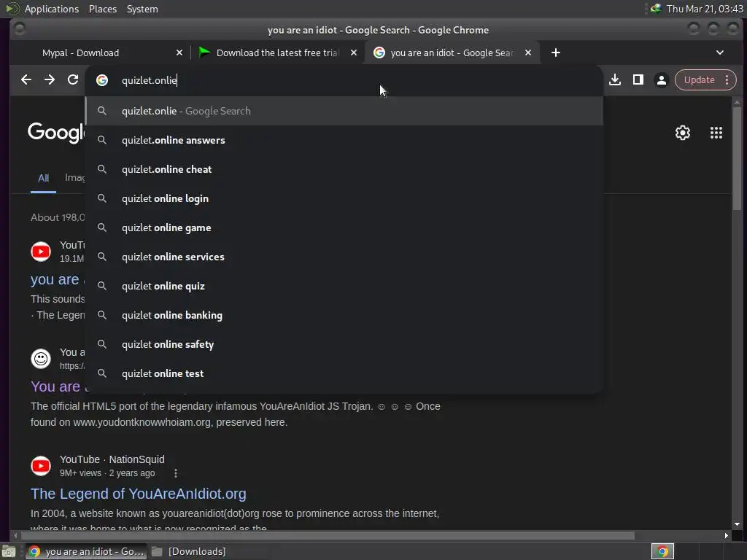
Task: Click the YouTube icon of NationSquid result
Action: [x=41, y=466]
